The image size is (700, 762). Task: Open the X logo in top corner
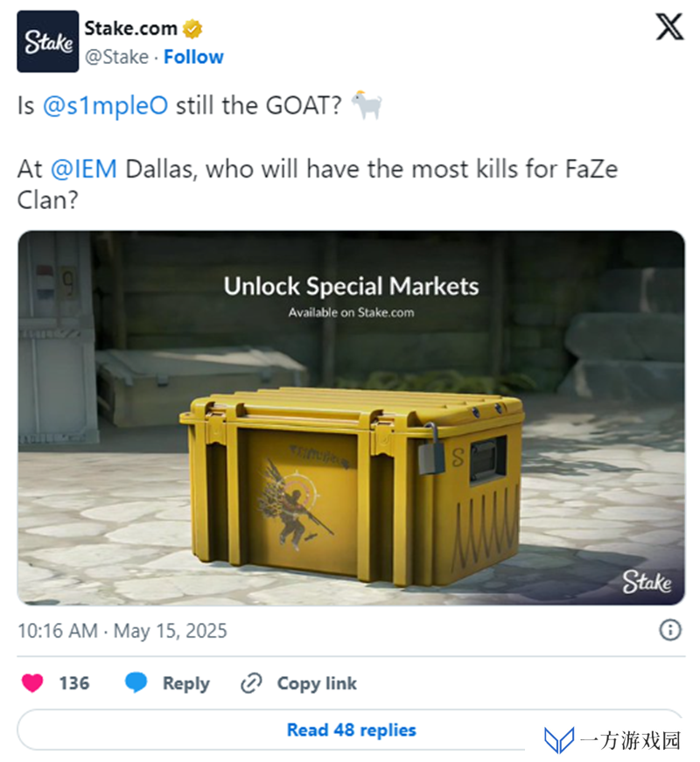pyautogui.click(x=670, y=27)
